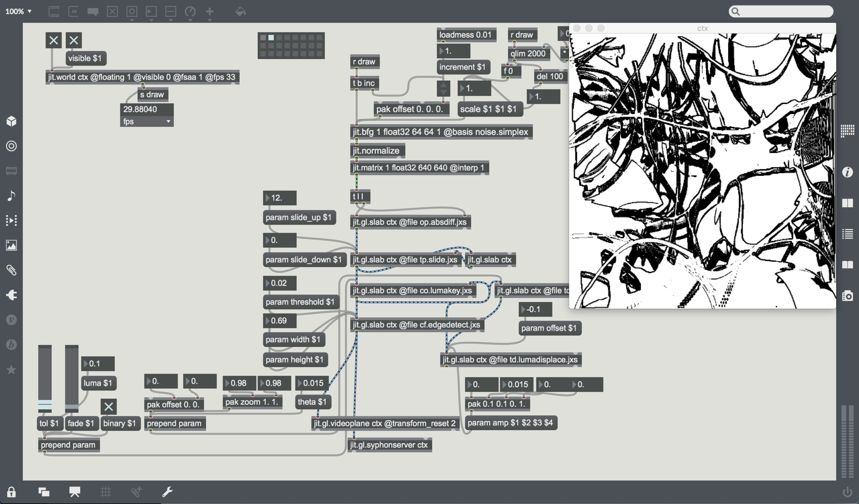This screenshot has width=859, height=504.
Task: Open the objects cube sidebar icon
Action: [11, 121]
